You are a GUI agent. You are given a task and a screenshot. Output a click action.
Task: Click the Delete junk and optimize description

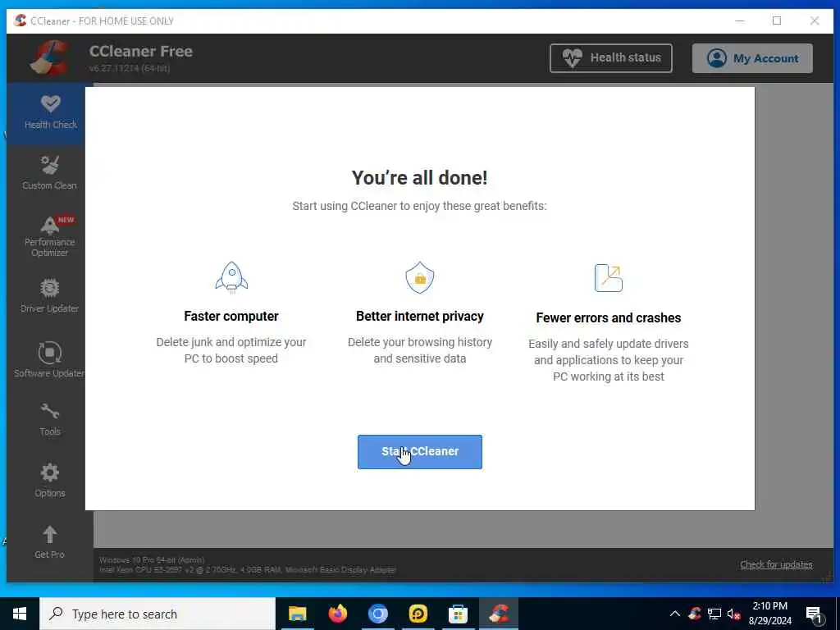[231, 350]
